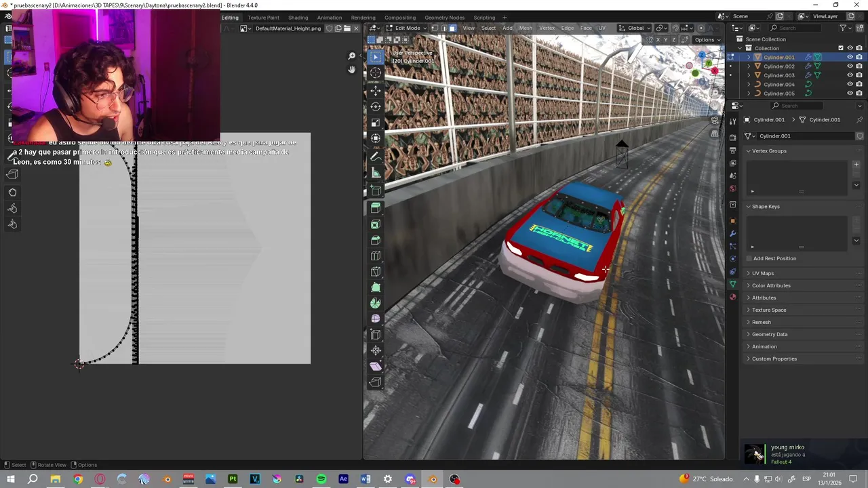Open the Modifiers properties tab
This screenshot has height=488, width=868.
732,234
